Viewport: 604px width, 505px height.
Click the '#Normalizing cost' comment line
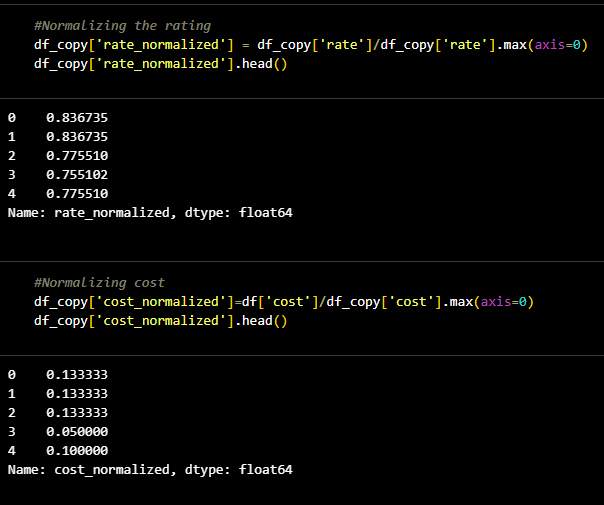pos(99,283)
